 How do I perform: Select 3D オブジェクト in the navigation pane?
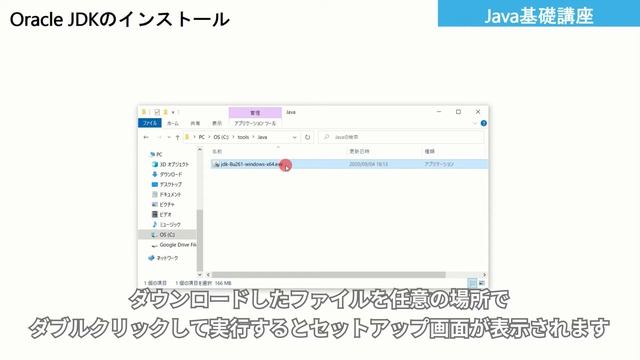point(170,164)
